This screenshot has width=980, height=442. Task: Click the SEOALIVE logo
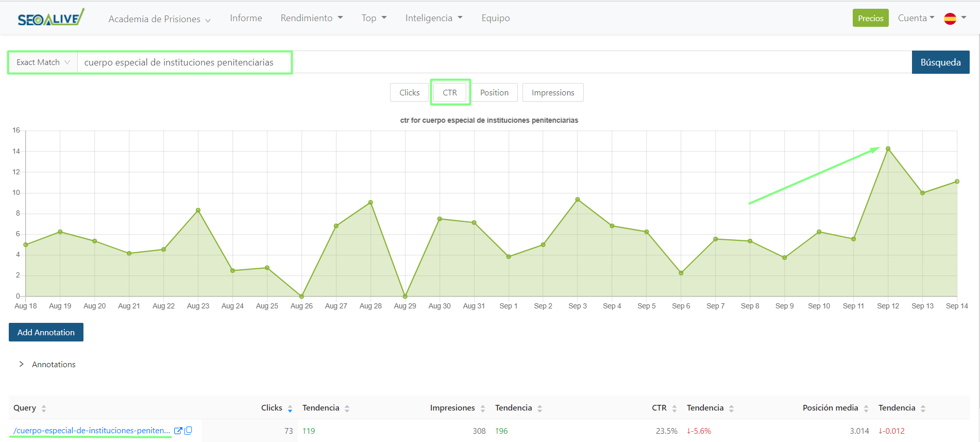point(50,18)
